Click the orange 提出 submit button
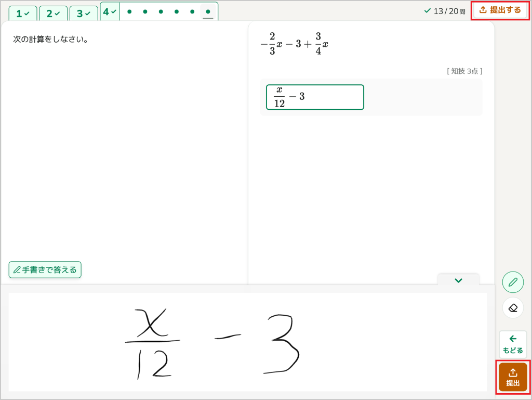Screen dimensions: 532x400 [513, 377]
